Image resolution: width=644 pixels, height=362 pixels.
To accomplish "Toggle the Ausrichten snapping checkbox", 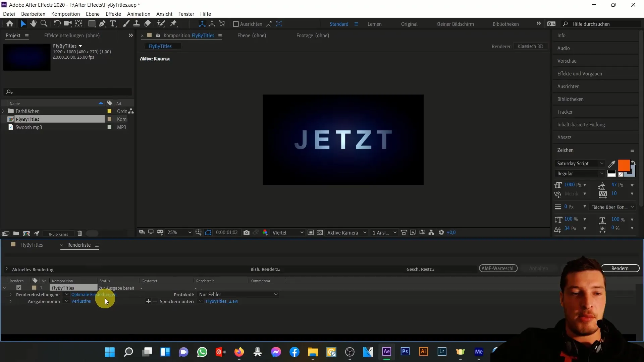I will coord(236,24).
